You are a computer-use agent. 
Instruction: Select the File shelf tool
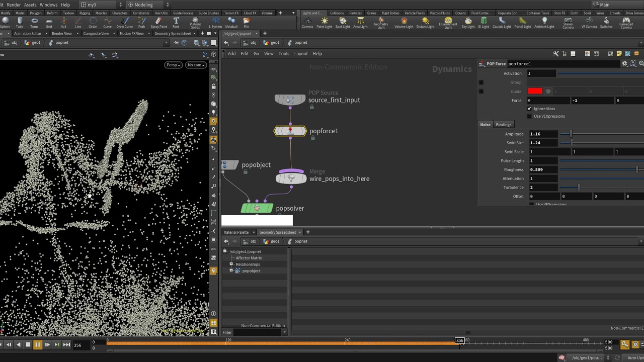point(247,23)
